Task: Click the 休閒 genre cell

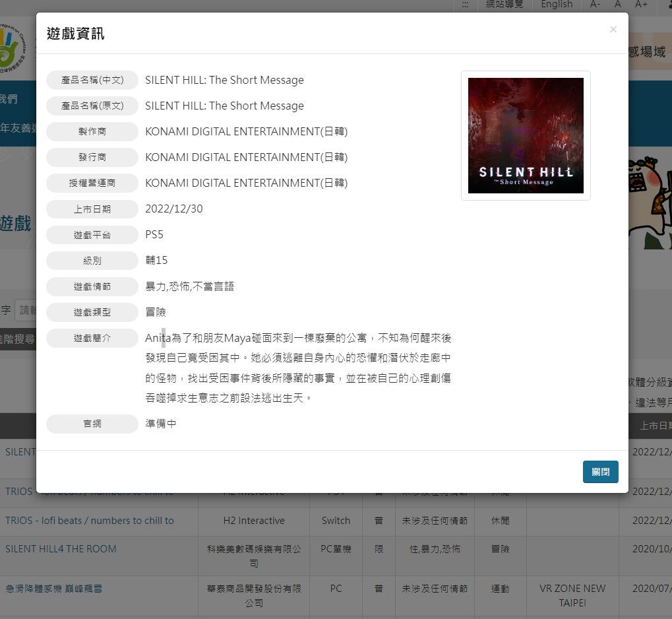Action: pyautogui.click(x=500, y=520)
